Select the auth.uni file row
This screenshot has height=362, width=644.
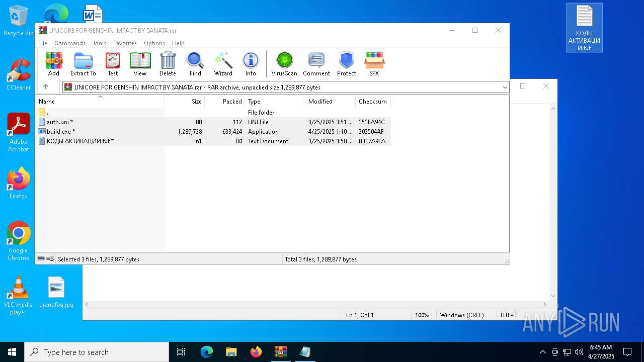(213, 122)
